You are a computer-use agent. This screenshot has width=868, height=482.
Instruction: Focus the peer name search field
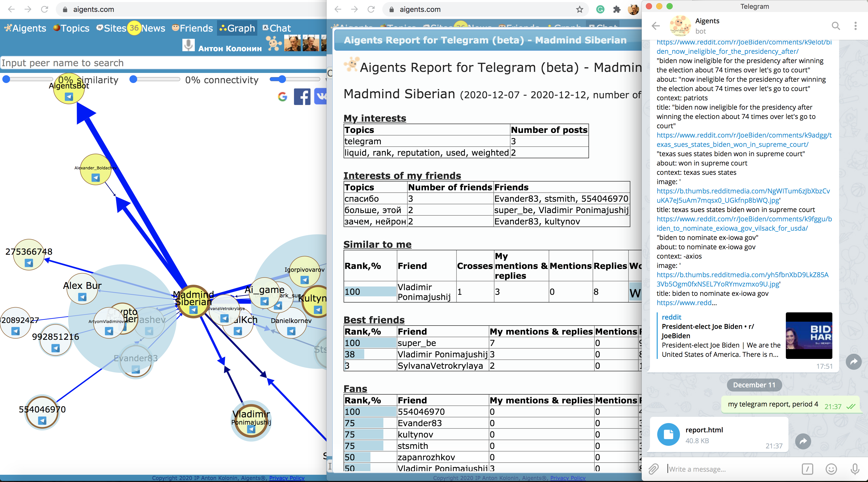tap(162, 63)
